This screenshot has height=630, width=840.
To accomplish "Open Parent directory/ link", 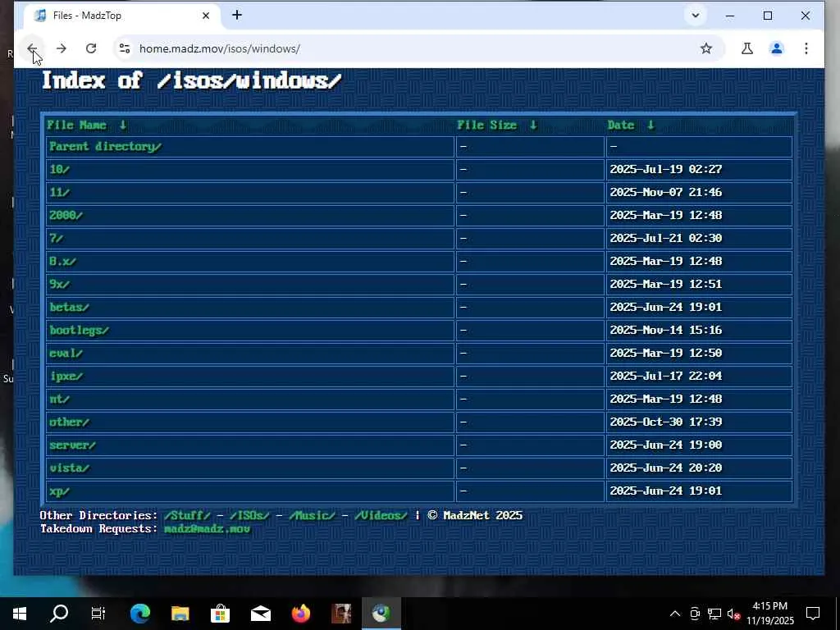I will 105,147.
